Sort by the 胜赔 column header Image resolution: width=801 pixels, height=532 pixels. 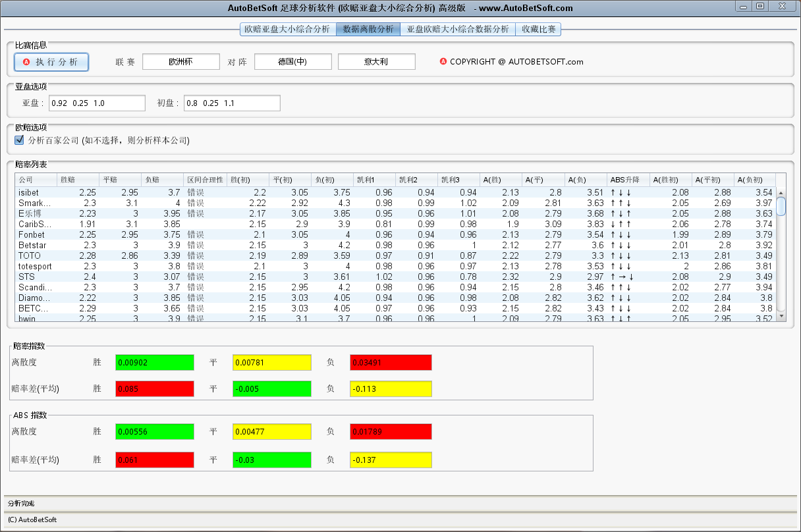78,180
